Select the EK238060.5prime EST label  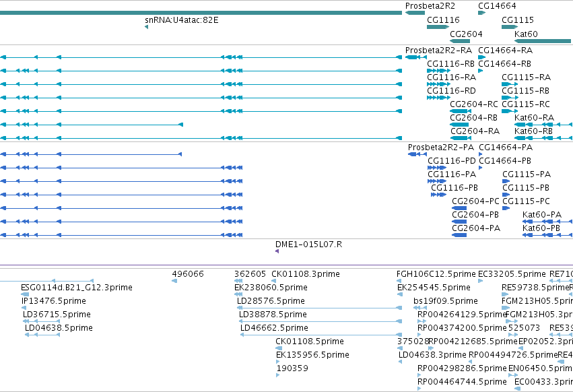tap(271, 288)
